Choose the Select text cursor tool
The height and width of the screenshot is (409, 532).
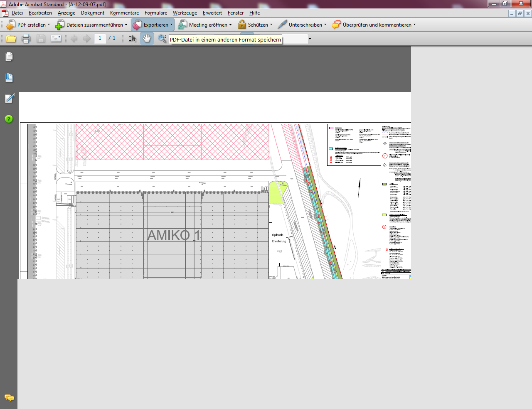[132, 39]
